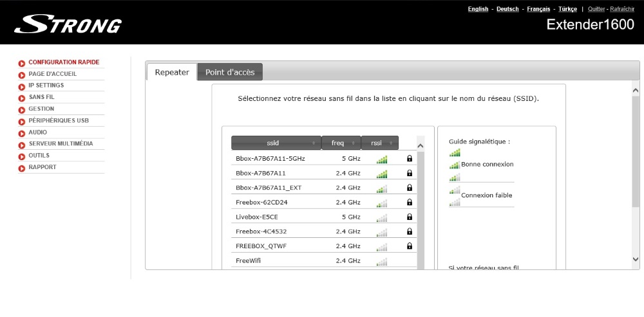Image resolution: width=644 pixels, height=317 pixels.
Task: Open the Outils menu item
Action: point(39,156)
